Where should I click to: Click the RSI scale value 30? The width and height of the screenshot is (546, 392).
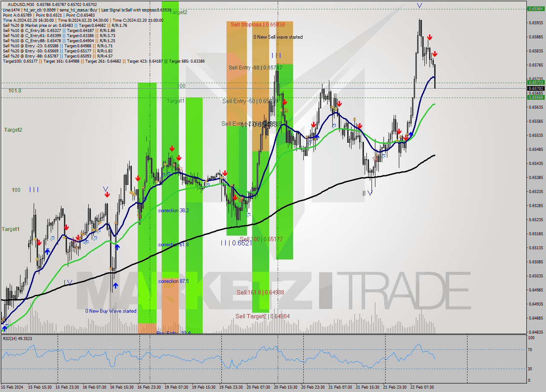click(x=530, y=369)
